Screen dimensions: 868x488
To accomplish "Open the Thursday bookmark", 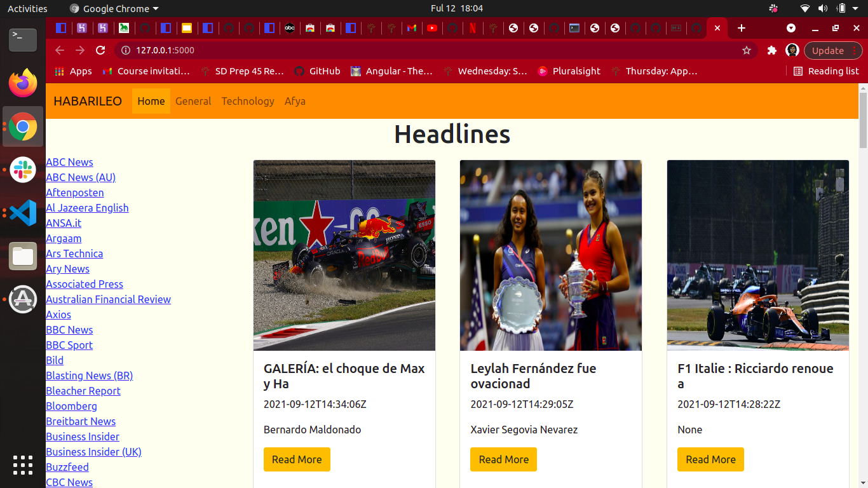I will click(654, 71).
